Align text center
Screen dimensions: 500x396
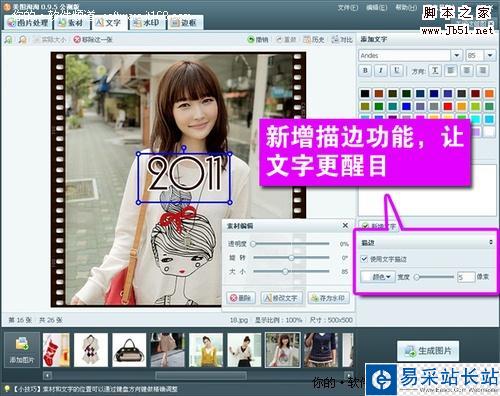coord(467,71)
